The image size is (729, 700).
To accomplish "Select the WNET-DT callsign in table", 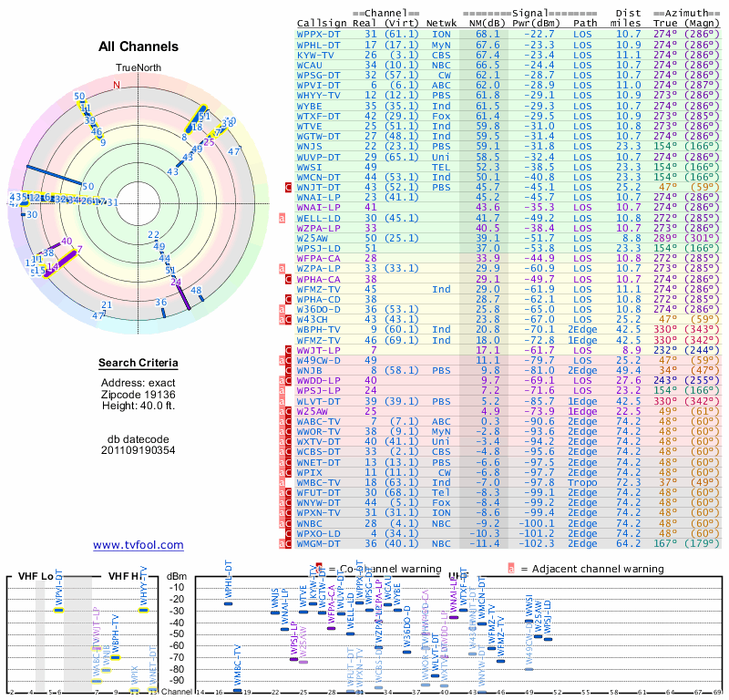I will pos(318,462).
